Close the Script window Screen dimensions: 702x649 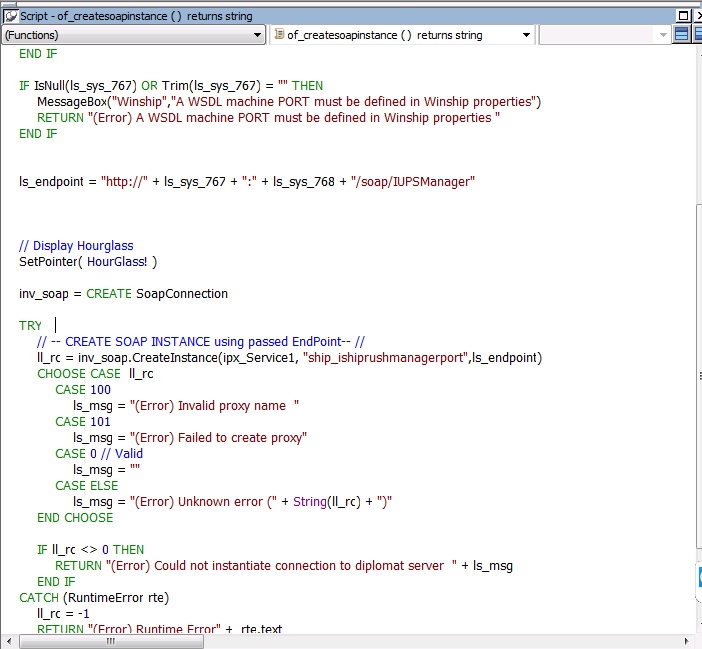coord(697,16)
